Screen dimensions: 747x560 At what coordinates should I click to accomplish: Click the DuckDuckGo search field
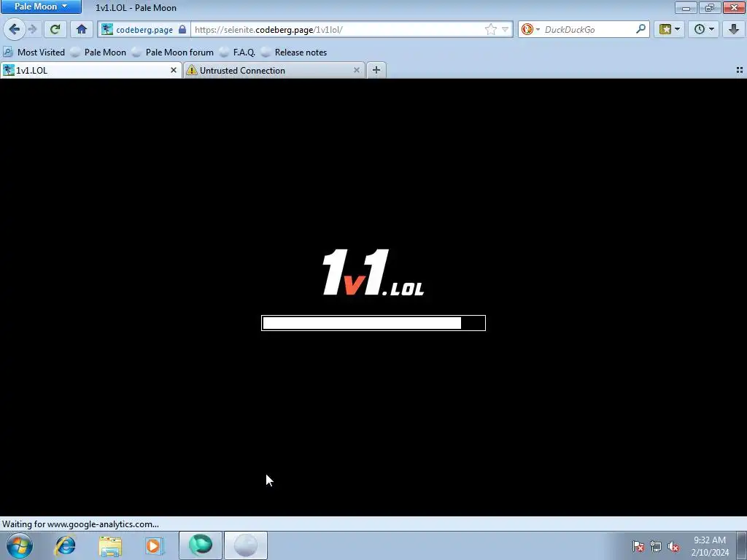click(x=589, y=29)
